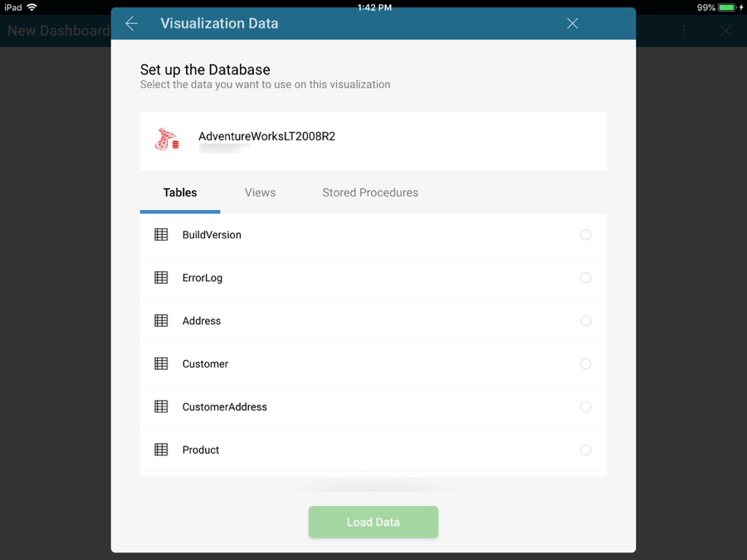The width and height of the screenshot is (747, 560).
Task: Open the Stored Procedures tab
Action: pos(370,192)
